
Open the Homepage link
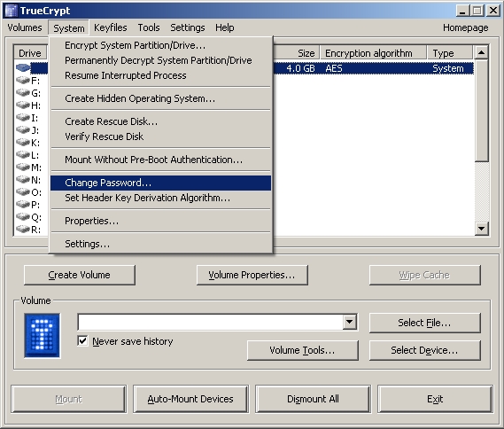tap(465, 27)
